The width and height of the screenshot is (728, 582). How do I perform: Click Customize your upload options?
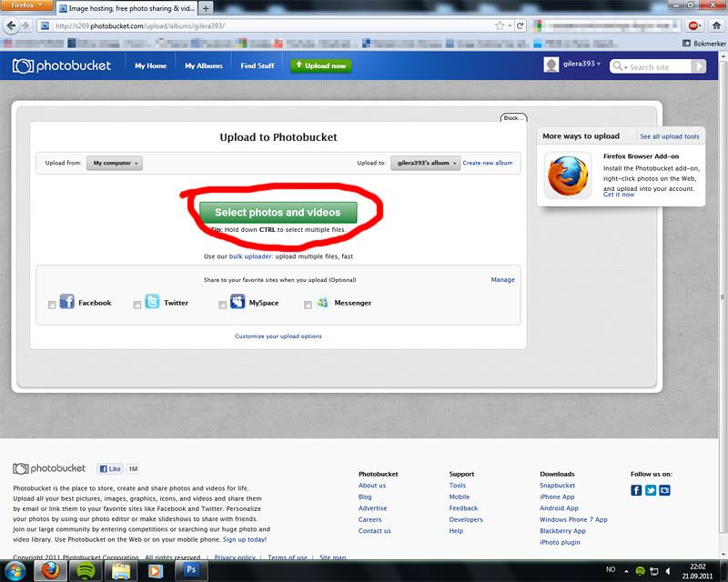coord(278,336)
